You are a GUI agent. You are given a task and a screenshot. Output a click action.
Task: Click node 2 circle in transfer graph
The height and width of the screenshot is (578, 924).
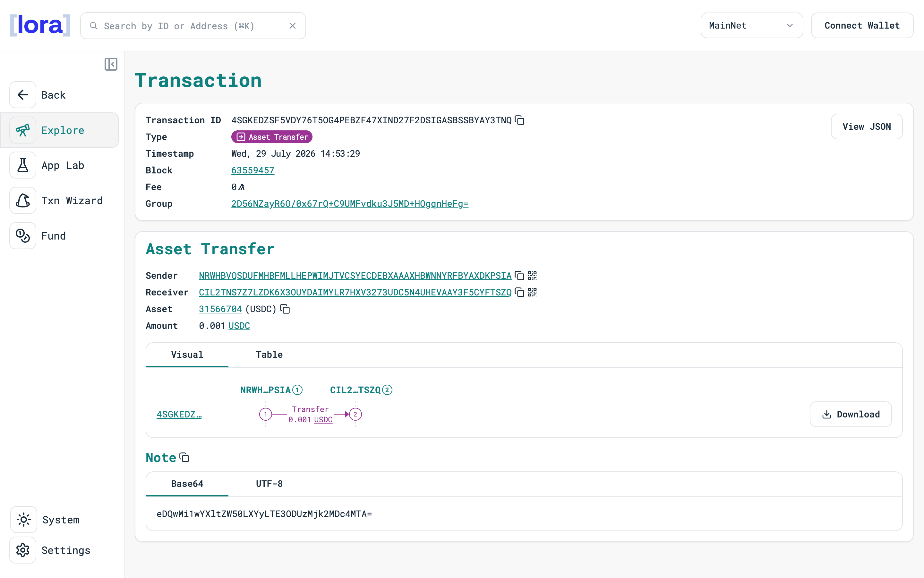tap(355, 414)
